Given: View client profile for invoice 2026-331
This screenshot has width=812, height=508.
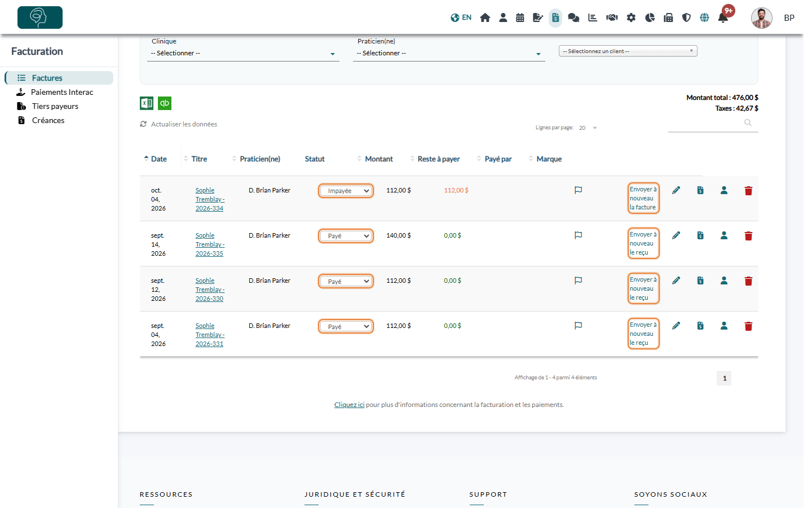Looking at the screenshot, I should (724, 326).
